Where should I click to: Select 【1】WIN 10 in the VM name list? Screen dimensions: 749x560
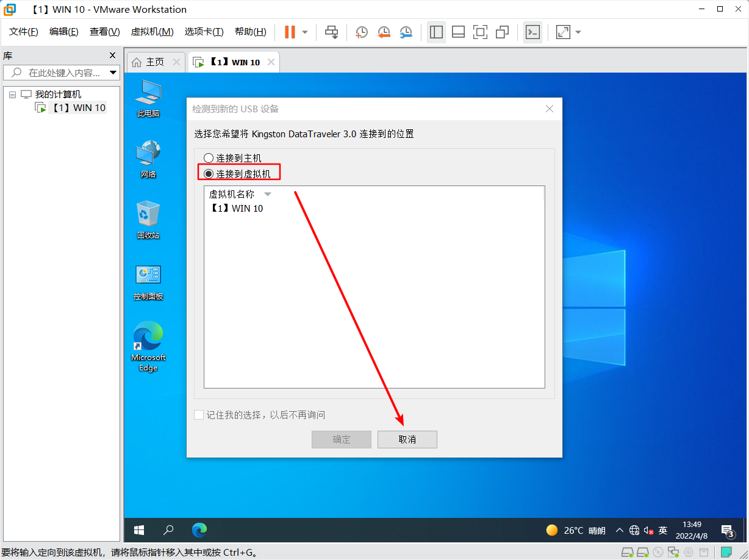[x=237, y=209]
